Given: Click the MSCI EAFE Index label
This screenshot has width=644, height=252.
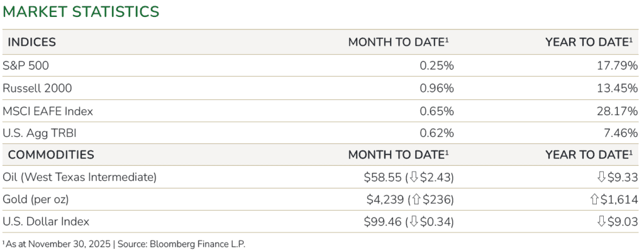Looking at the screenshot, I should pyautogui.click(x=48, y=111).
